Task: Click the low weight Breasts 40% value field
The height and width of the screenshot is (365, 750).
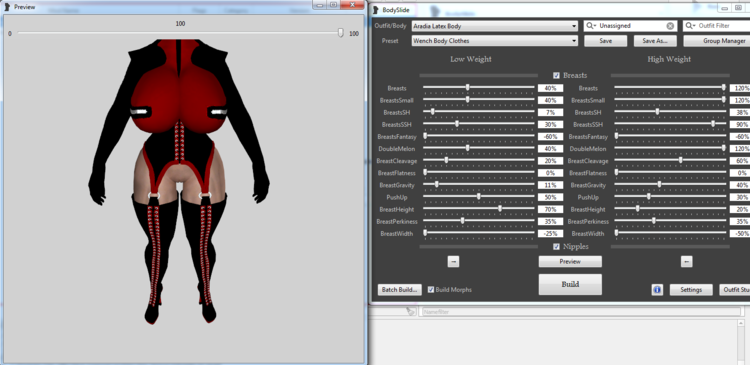Action: (551, 88)
